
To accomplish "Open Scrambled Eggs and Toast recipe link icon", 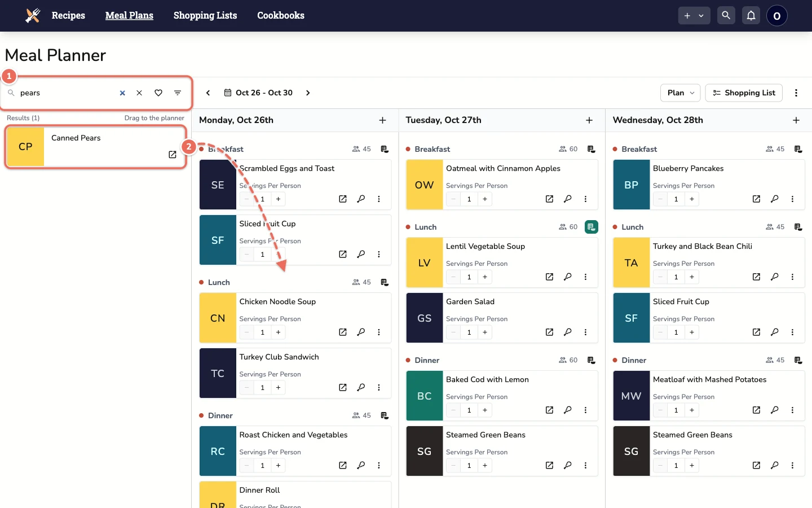I will click(343, 199).
